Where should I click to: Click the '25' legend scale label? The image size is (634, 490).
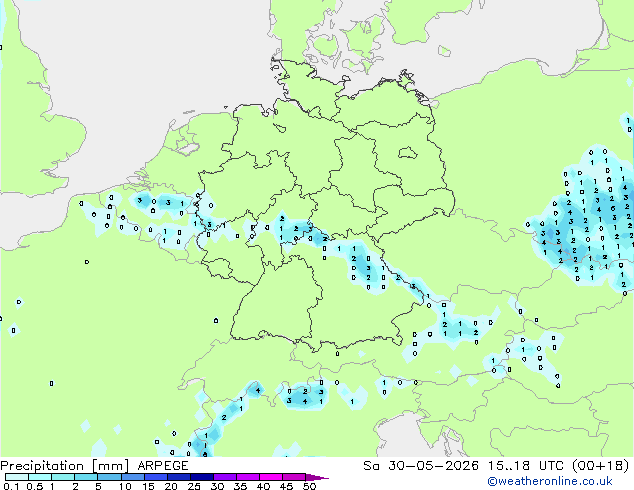click(x=194, y=486)
